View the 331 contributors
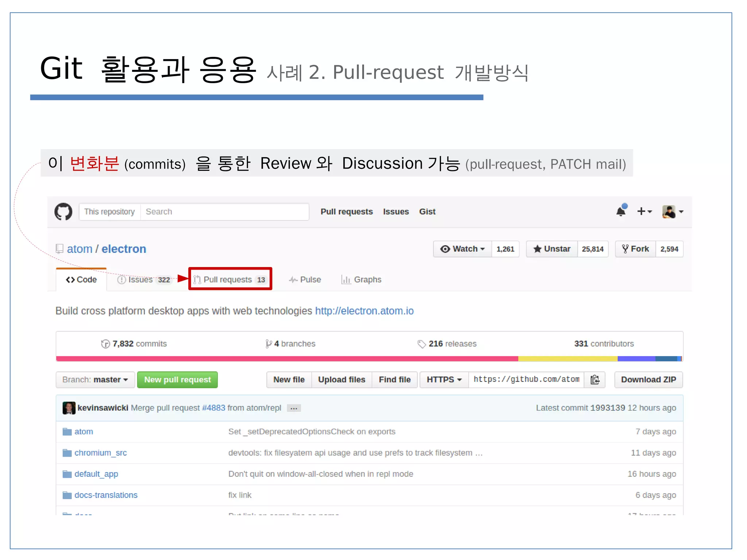 (604, 344)
